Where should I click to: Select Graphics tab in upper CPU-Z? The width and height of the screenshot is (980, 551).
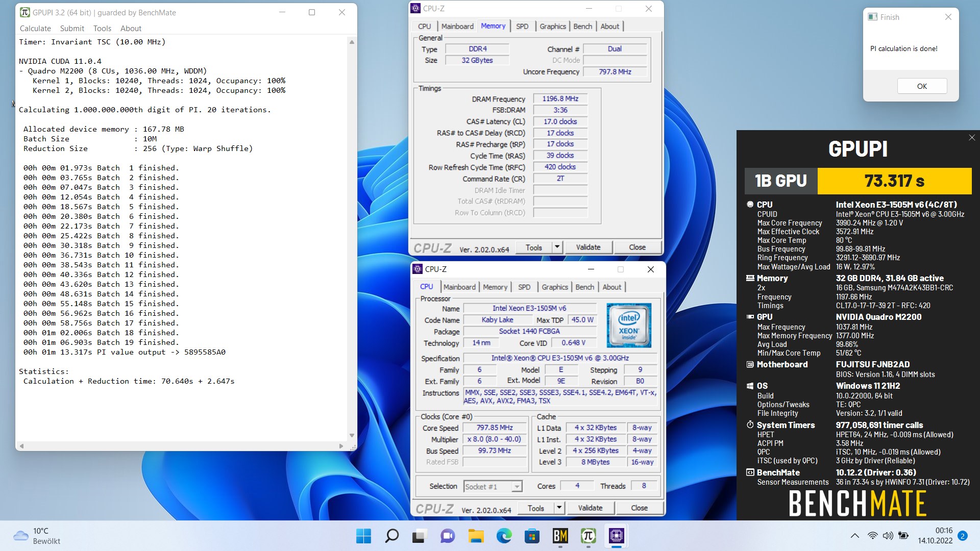click(553, 27)
